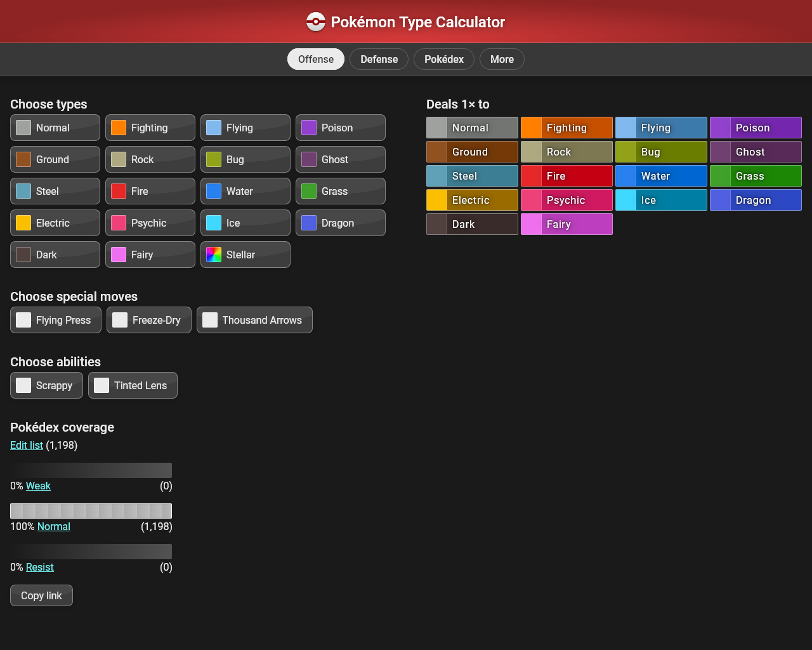The image size is (812, 650).
Task: Enable the Flying type under Choose types
Action: (x=246, y=128)
